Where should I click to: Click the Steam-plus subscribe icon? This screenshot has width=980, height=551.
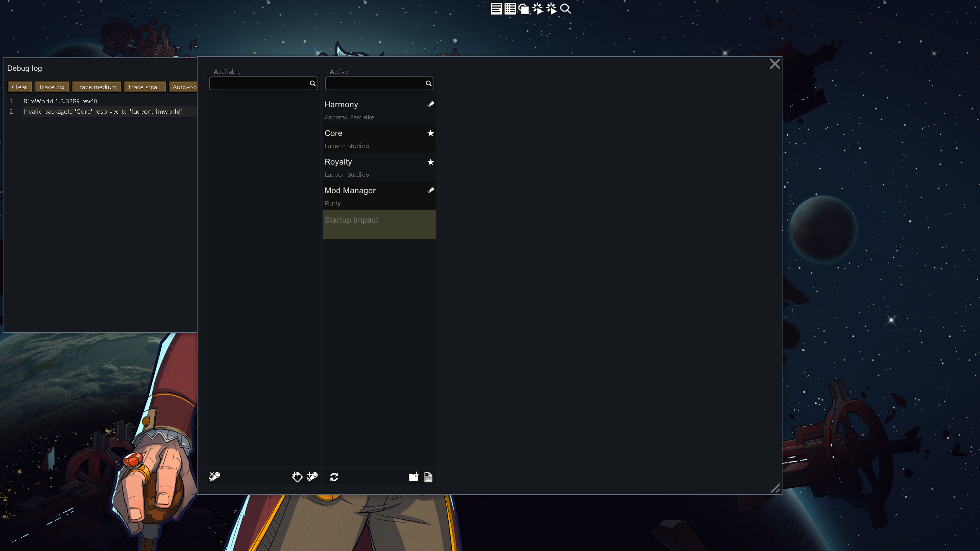[312, 477]
